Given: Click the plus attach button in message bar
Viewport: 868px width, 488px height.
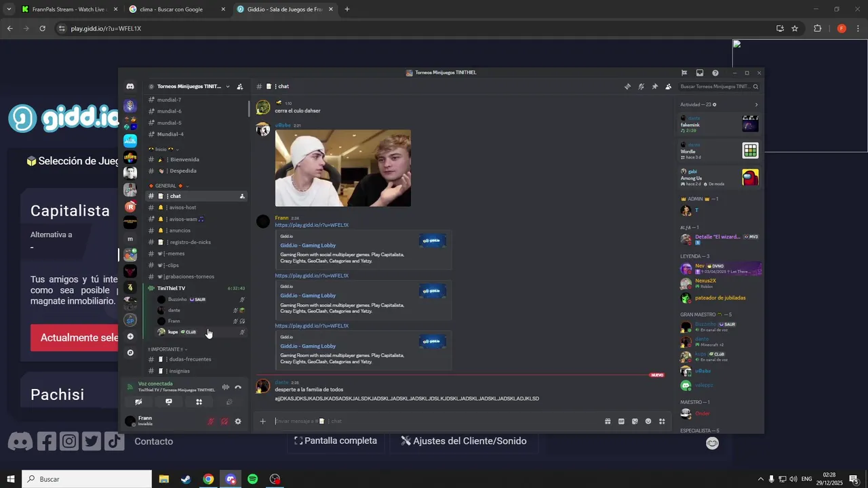Looking at the screenshot, I should point(262,421).
